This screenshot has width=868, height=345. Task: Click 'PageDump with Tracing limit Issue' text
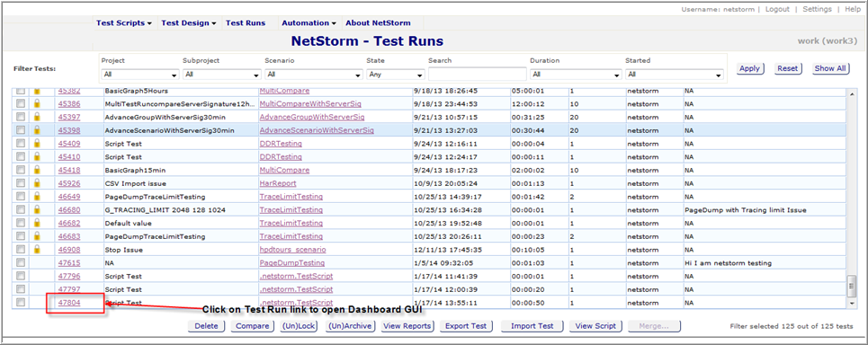tap(745, 209)
